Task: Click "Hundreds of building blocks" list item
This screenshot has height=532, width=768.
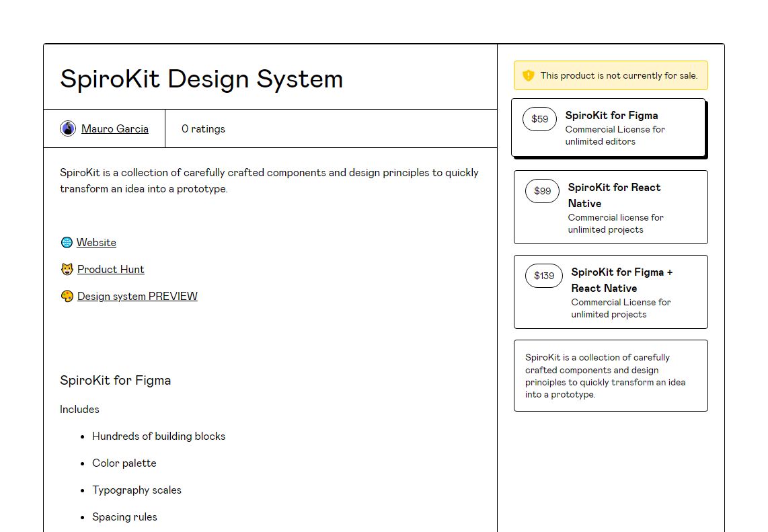Action: click(x=159, y=436)
